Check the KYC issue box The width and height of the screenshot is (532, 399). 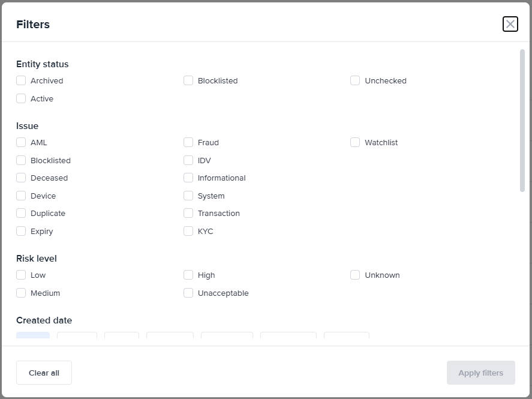(x=188, y=231)
